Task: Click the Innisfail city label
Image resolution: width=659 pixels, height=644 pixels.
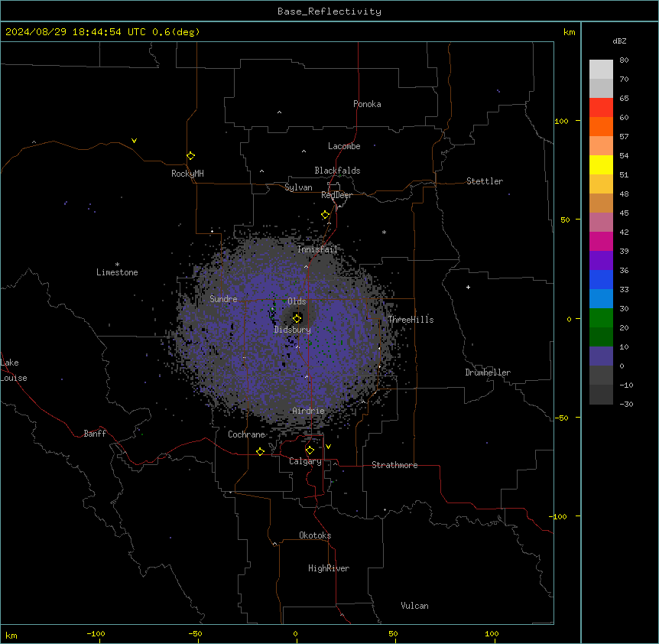Action: 317,249
